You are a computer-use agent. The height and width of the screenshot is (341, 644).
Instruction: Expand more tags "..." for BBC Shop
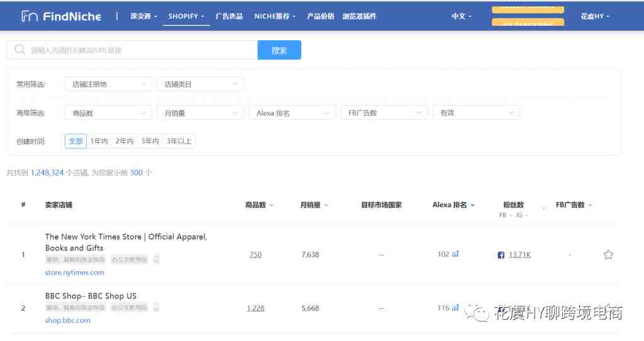[x=156, y=308]
